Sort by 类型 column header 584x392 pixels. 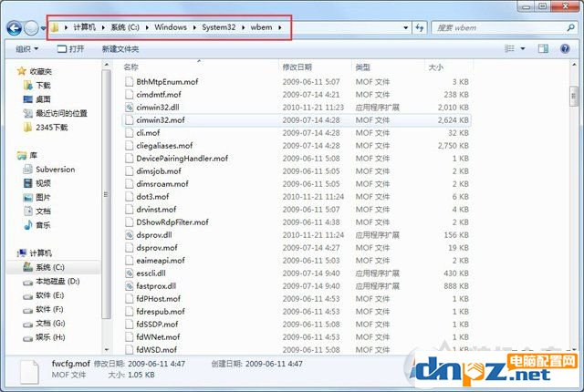(363, 67)
